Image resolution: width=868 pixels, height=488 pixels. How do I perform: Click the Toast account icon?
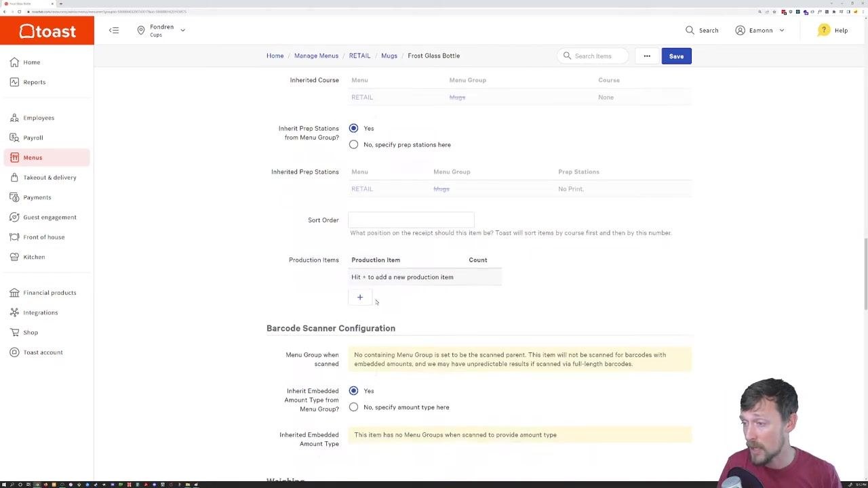click(14, 352)
